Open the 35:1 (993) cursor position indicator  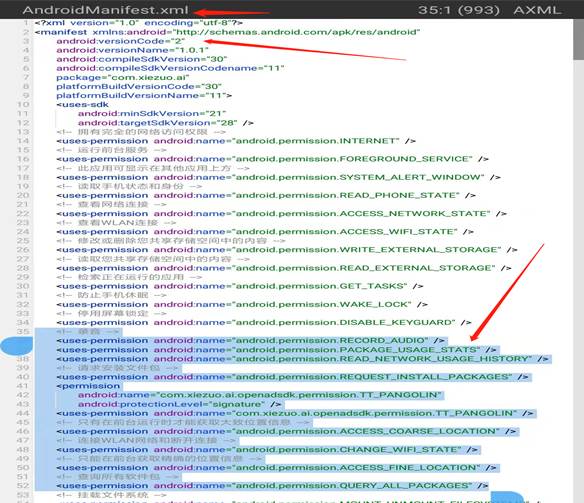click(x=458, y=10)
